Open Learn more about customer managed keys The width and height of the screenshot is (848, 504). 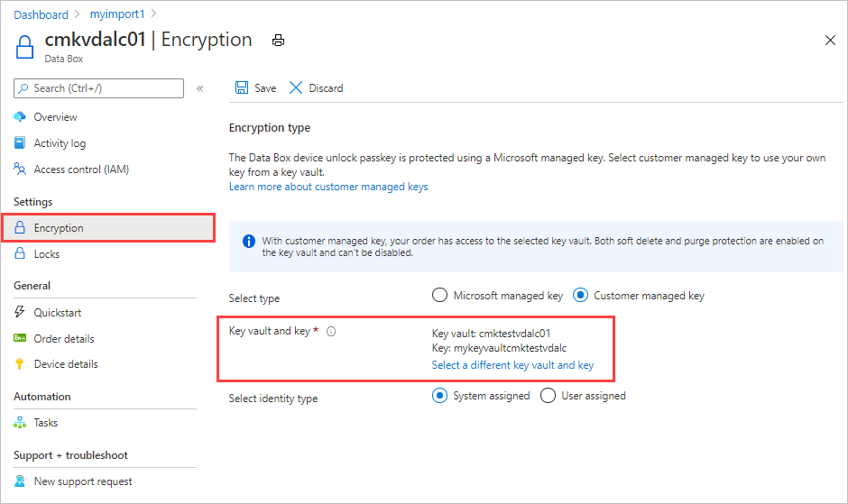328,187
